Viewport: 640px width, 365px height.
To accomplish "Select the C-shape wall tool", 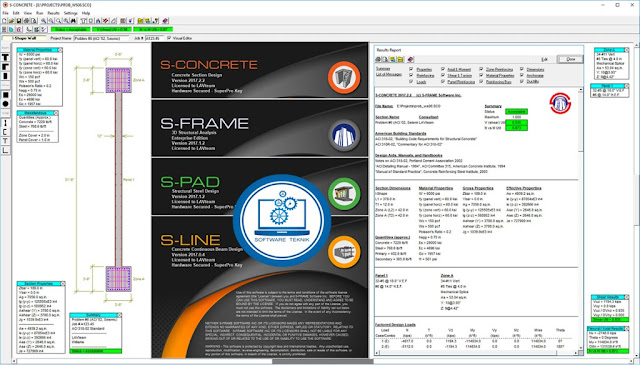I will coord(5,131).
